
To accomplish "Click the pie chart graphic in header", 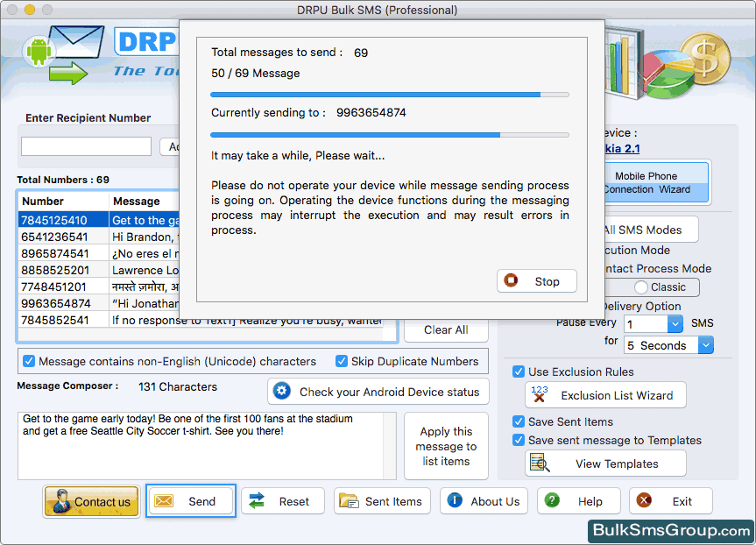I will tap(668, 76).
